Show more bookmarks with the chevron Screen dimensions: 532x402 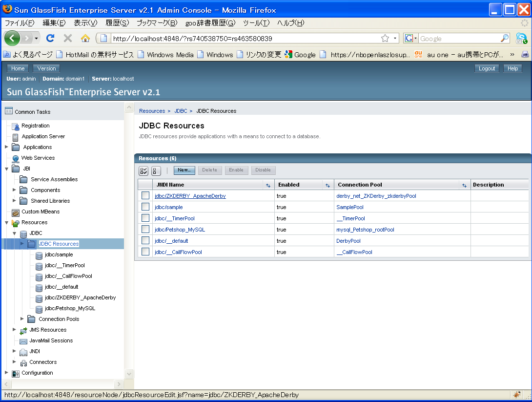(512, 54)
